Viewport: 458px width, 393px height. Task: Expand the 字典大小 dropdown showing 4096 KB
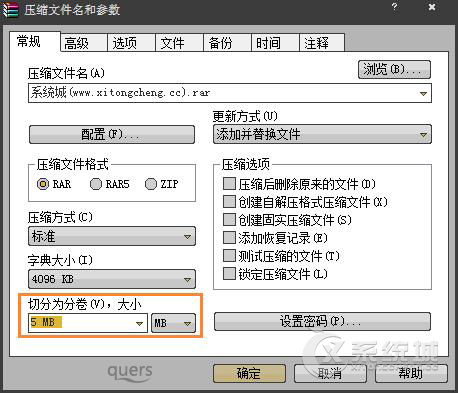(112, 279)
